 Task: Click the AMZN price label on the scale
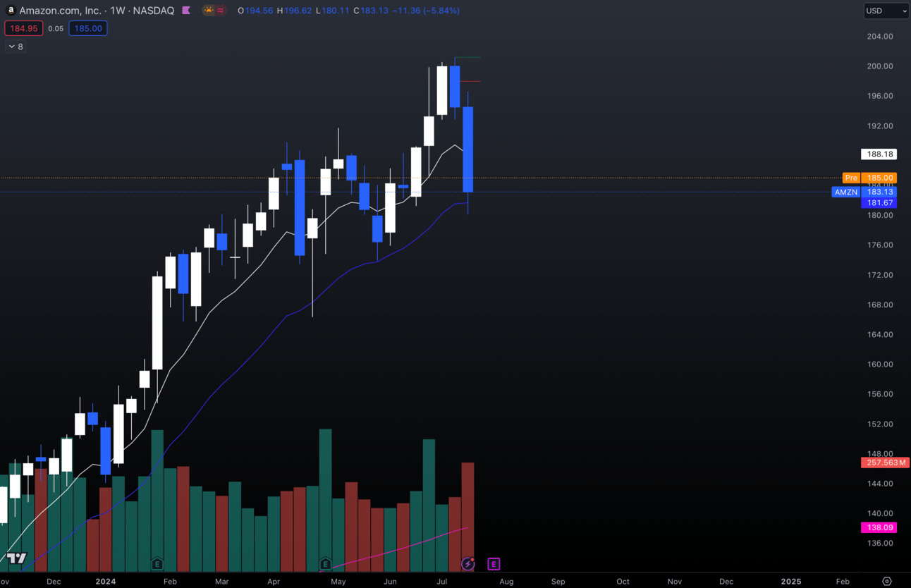(846, 192)
